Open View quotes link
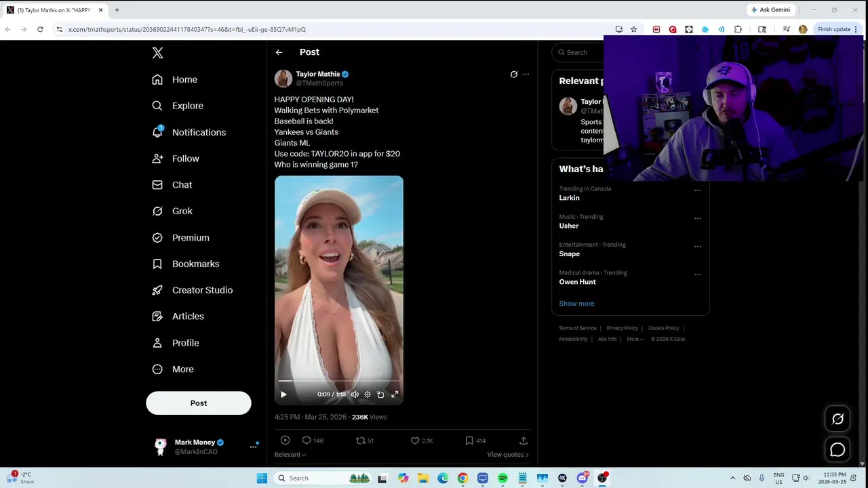868x488 pixels. coord(508,455)
